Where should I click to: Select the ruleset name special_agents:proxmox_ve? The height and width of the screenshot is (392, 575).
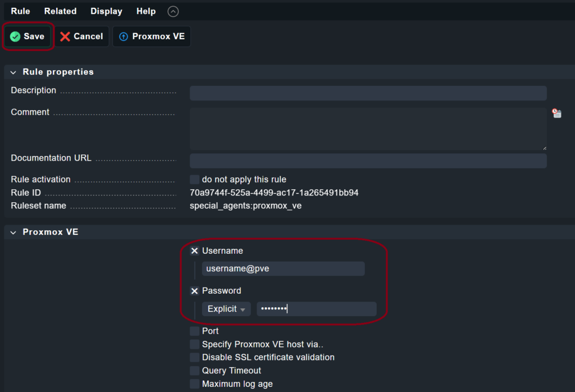coord(245,206)
